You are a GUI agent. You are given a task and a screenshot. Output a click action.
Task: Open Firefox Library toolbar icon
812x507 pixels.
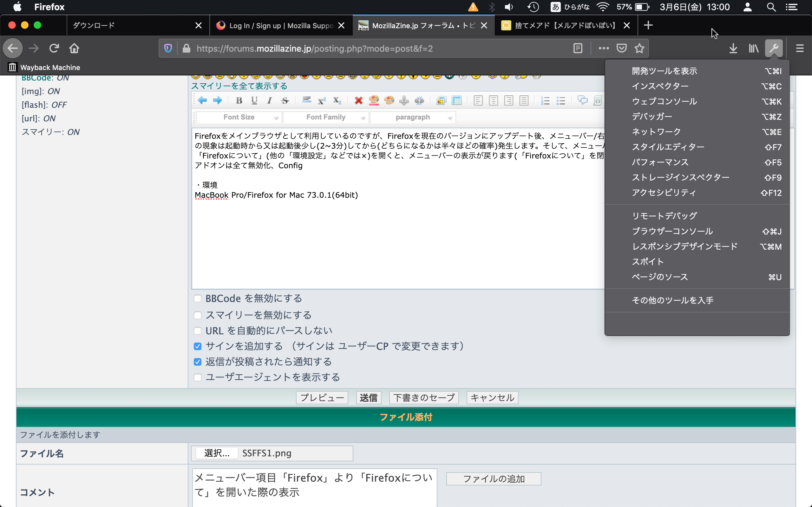[x=753, y=48]
